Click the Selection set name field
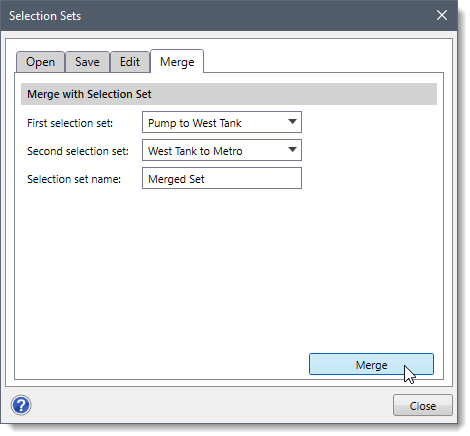470x436 pixels. (x=222, y=178)
